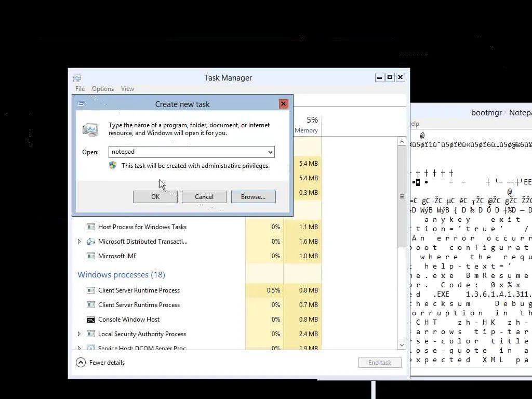This screenshot has width=532, height=399.
Task: Click the Host Process for Windows Tasks icon
Action: click(90, 227)
